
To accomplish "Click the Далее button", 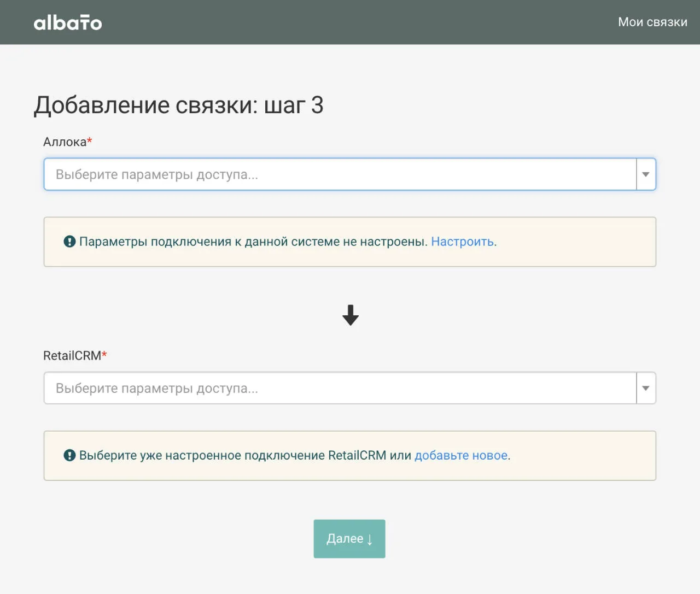I will pyautogui.click(x=349, y=539).
